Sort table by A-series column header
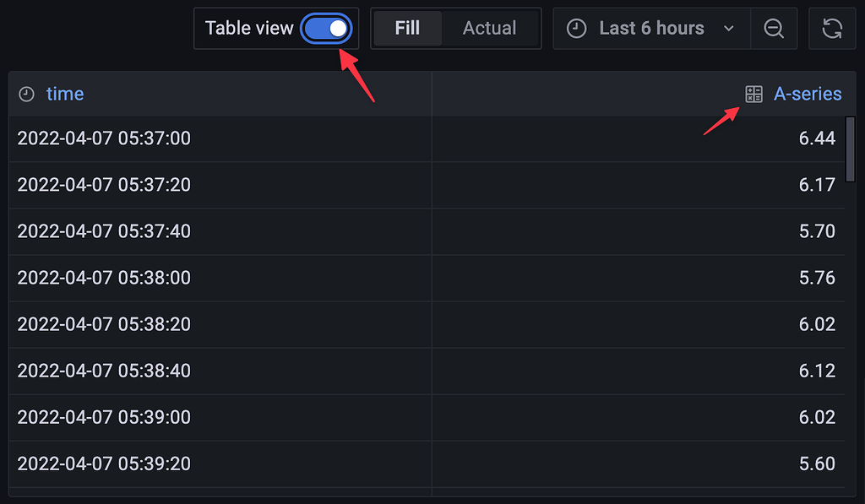Screen dimensions: 865x504 pyautogui.click(x=808, y=95)
